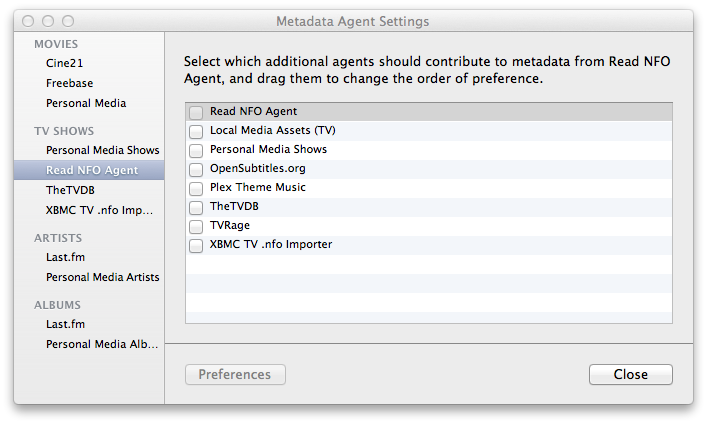Enable the Plex Theme Music checkbox
The image size is (707, 424).
[x=196, y=188]
